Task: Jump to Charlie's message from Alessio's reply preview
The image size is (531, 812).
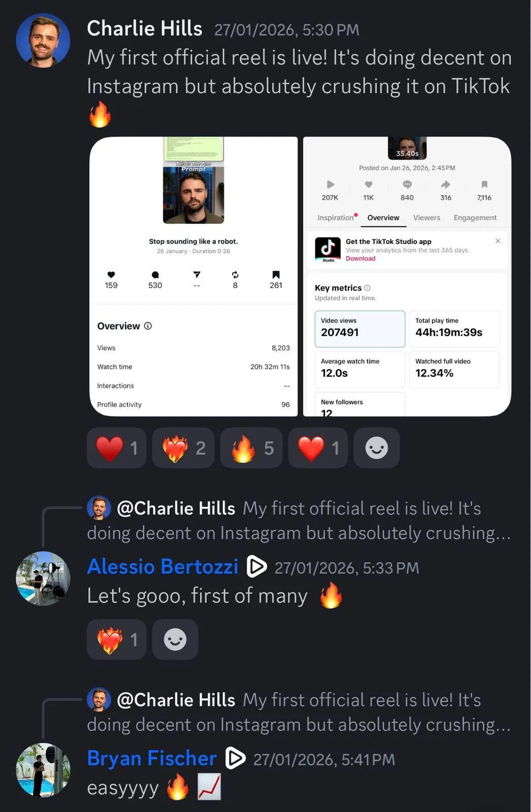Action: point(298,520)
